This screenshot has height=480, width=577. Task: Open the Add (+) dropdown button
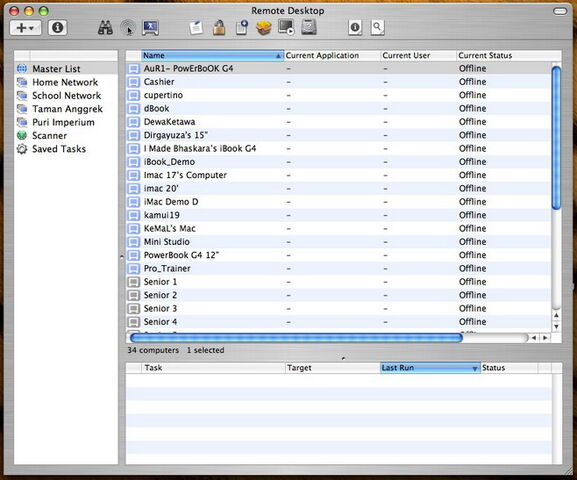coord(25,28)
